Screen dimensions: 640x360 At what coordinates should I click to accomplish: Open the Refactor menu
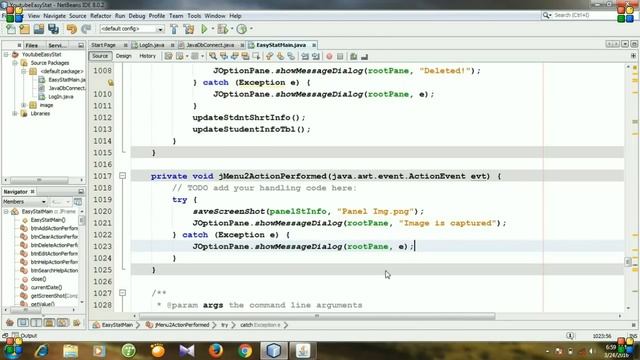[100, 16]
